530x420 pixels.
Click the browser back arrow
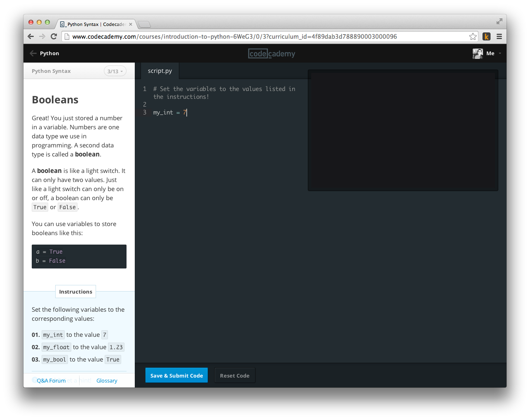pyautogui.click(x=30, y=37)
